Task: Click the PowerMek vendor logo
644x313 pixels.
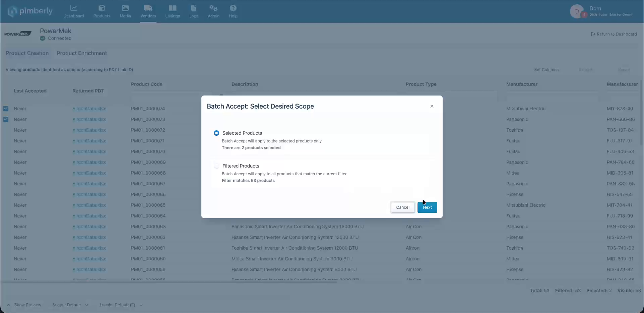Action: point(18,34)
